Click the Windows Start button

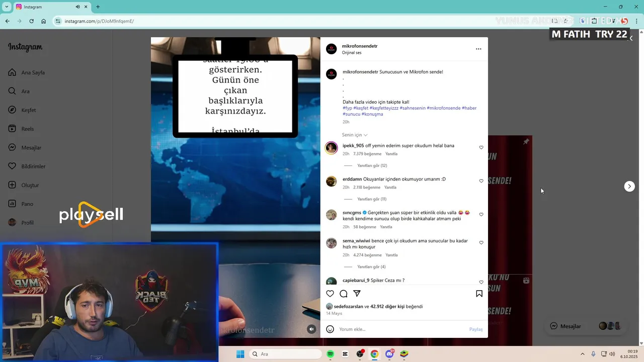(240, 354)
